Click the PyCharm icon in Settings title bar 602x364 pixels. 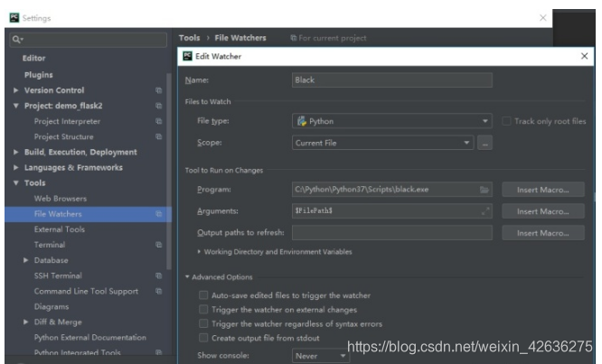pyautogui.click(x=14, y=18)
